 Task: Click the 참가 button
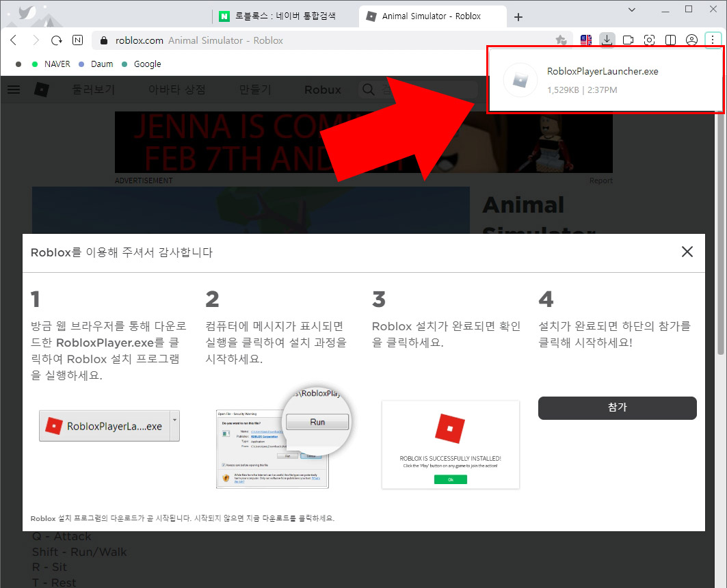coord(616,407)
